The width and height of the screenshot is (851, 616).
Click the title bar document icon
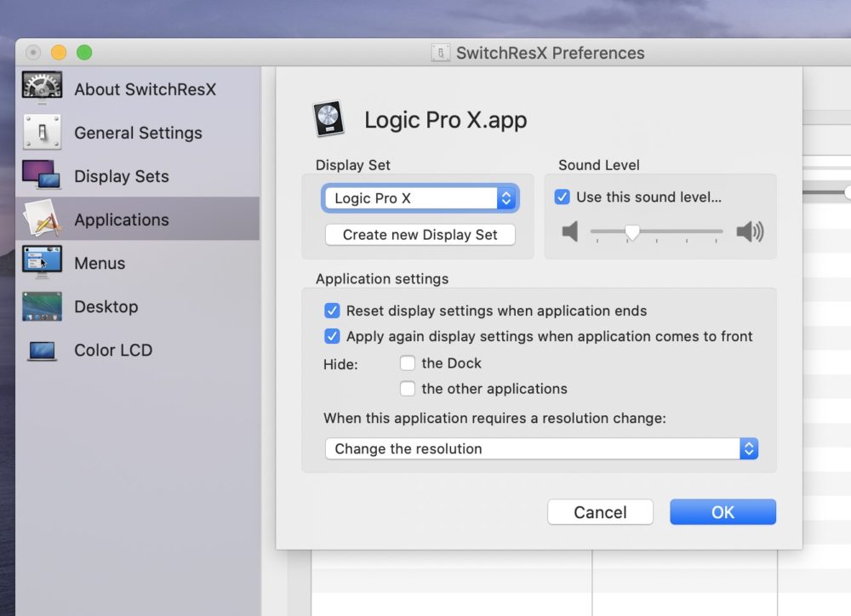point(441,53)
